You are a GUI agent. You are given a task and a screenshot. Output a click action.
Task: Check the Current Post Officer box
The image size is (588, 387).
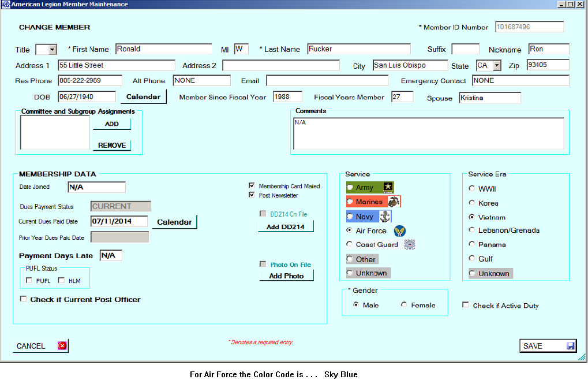click(x=23, y=299)
